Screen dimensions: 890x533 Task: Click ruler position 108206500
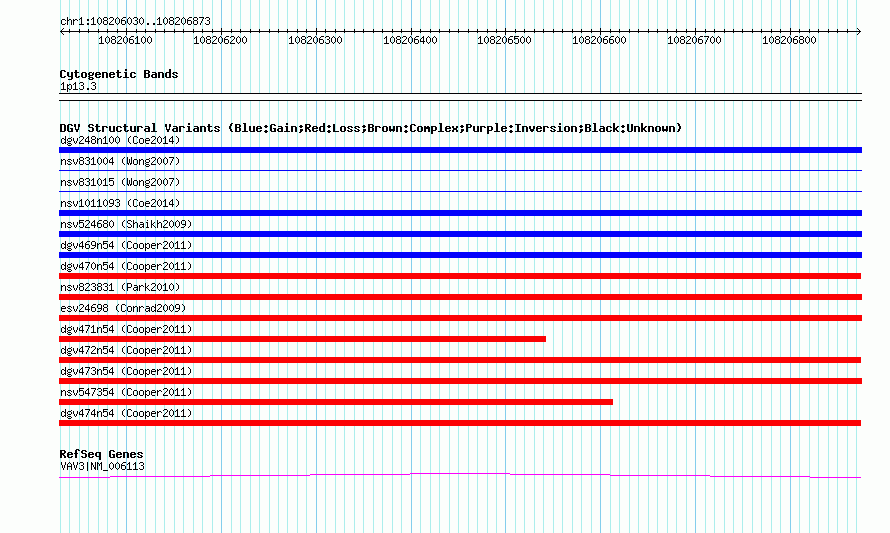coord(504,40)
